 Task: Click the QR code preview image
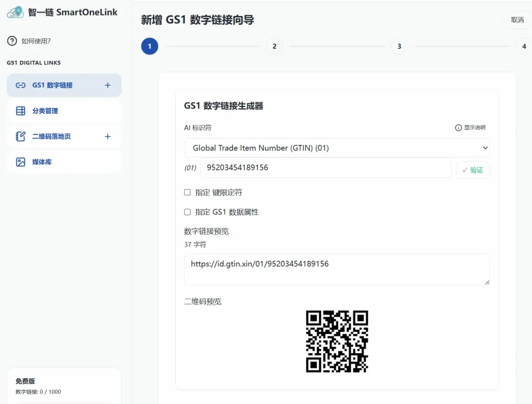[x=337, y=341]
